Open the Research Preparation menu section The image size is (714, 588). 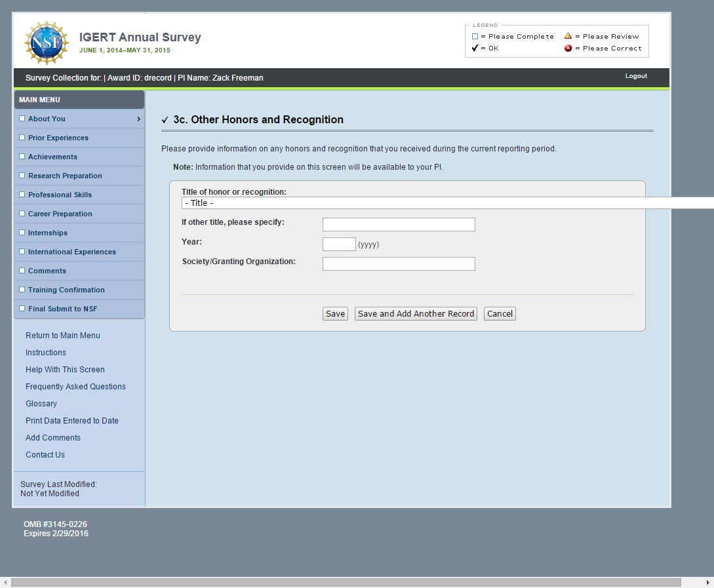65,176
